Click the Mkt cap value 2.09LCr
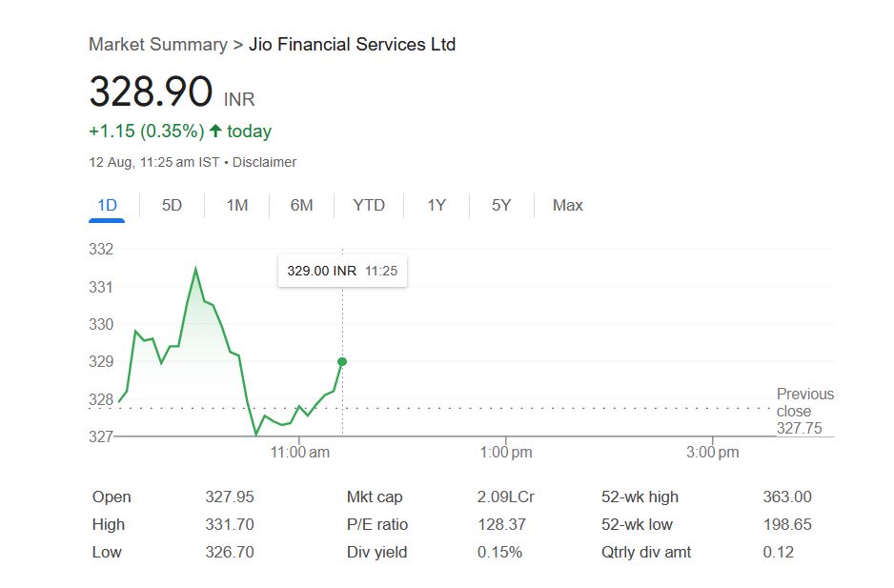The height and width of the screenshot is (588, 894). (x=505, y=497)
